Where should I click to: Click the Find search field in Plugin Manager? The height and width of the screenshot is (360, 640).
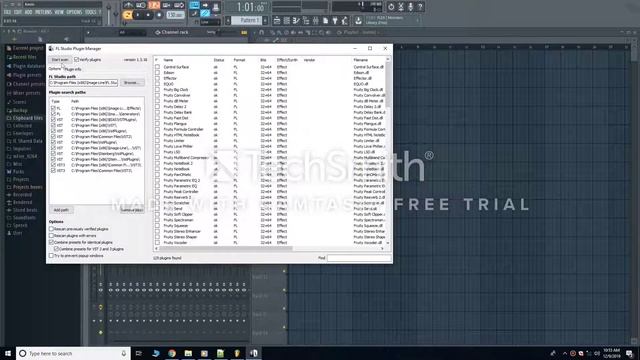[359, 258]
